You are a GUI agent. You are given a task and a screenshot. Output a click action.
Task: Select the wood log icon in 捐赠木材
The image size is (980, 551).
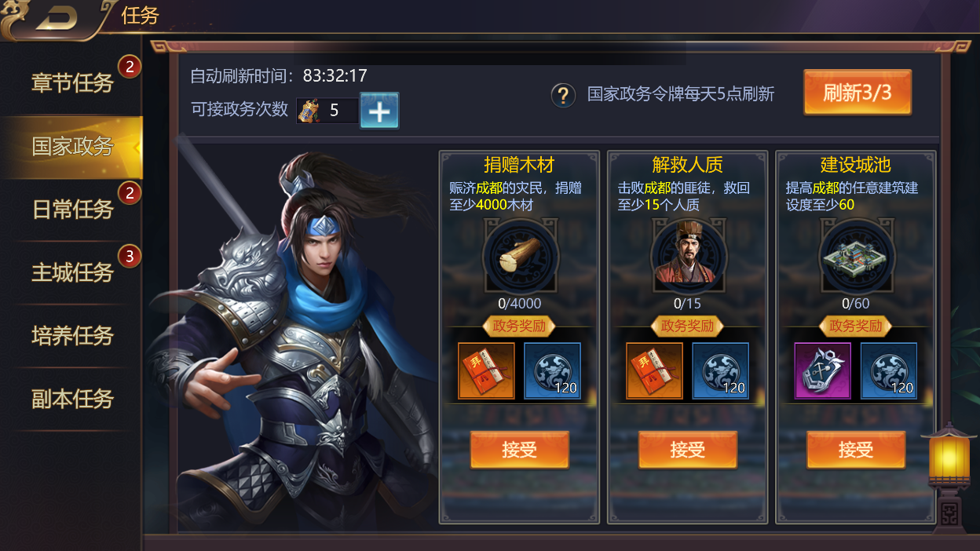pyautogui.click(x=520, y=257)
